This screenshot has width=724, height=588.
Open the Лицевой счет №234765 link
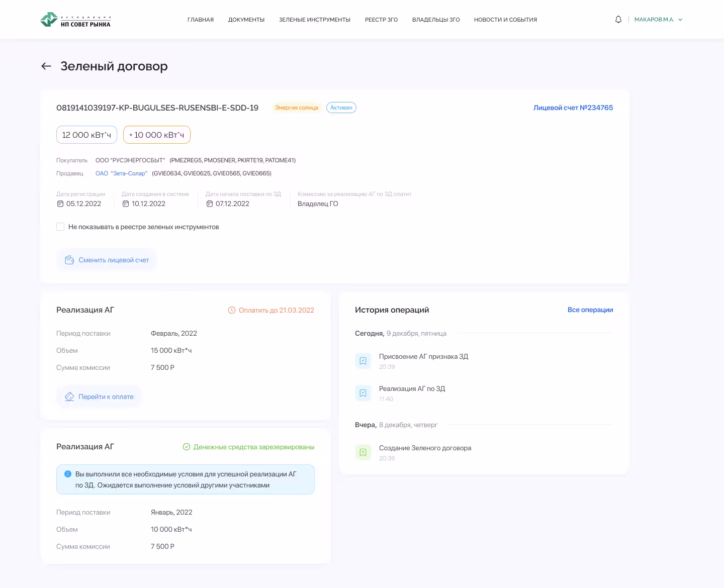click(x=573, y=108)
